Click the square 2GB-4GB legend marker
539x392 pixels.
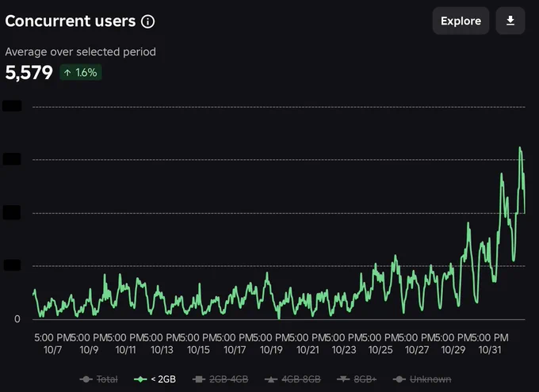(199, 379)
